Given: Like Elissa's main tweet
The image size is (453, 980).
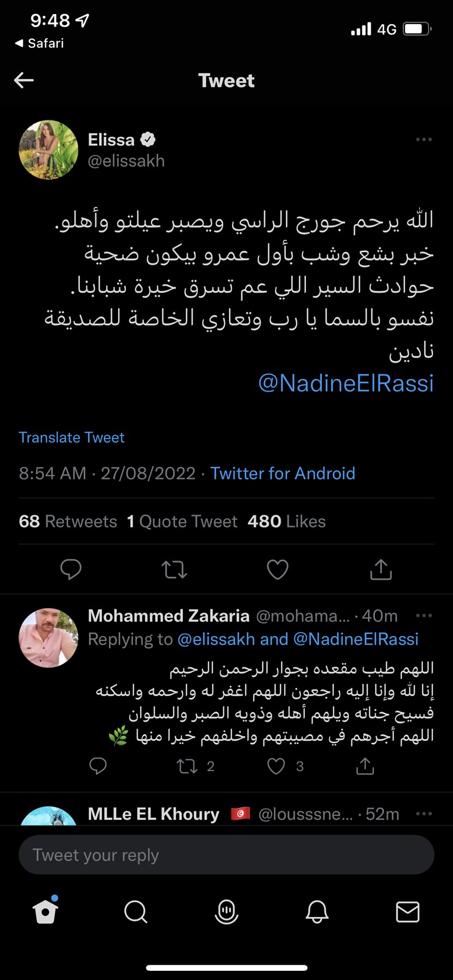Looking at the screenshot, I should [x=278, y=569].
